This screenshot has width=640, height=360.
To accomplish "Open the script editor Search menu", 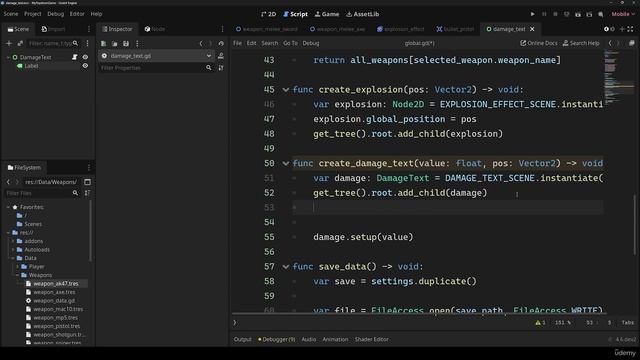I will coord(269,43).
